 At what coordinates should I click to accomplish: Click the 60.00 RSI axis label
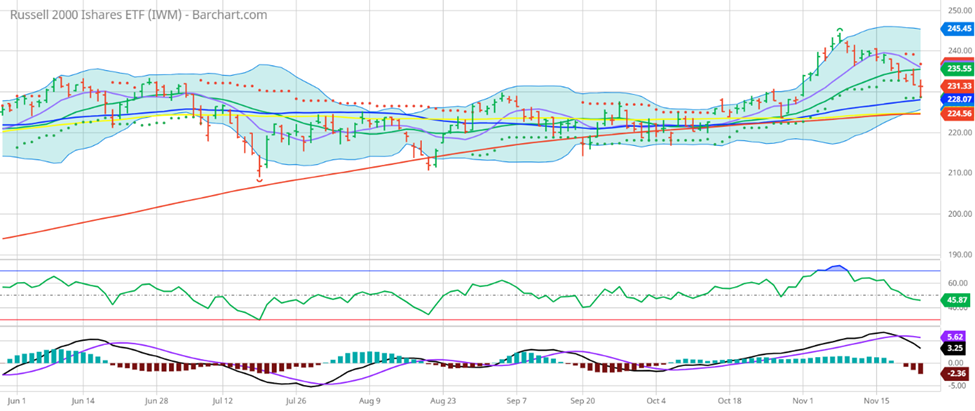coord(958,283)
